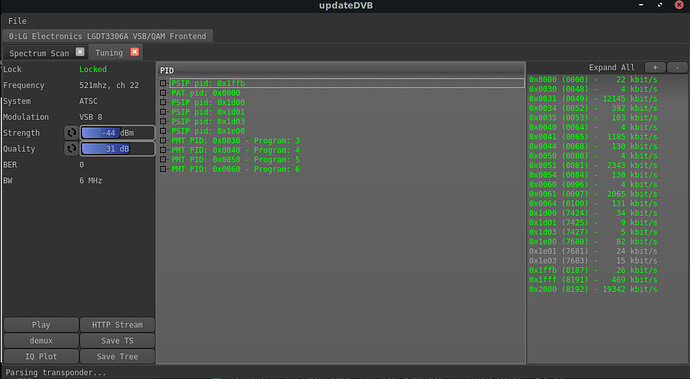
Task: Click Save Tree button
Action: [x=117, y=357]
